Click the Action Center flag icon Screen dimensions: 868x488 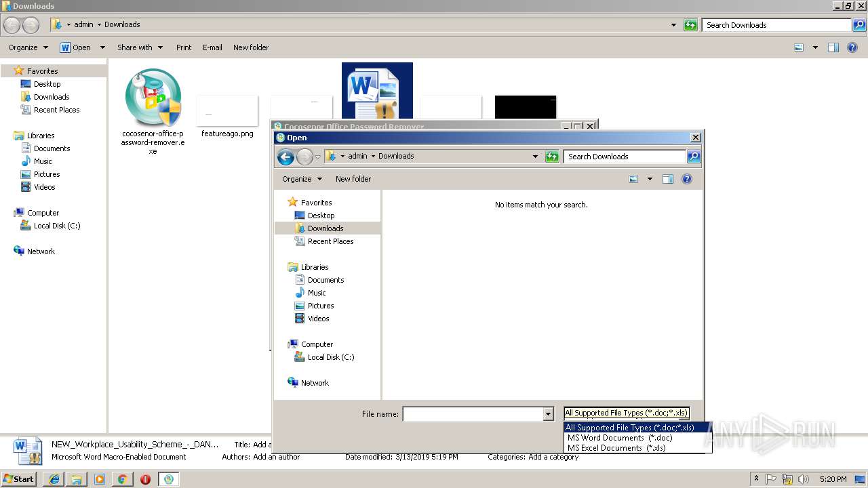tap(772, 479)
